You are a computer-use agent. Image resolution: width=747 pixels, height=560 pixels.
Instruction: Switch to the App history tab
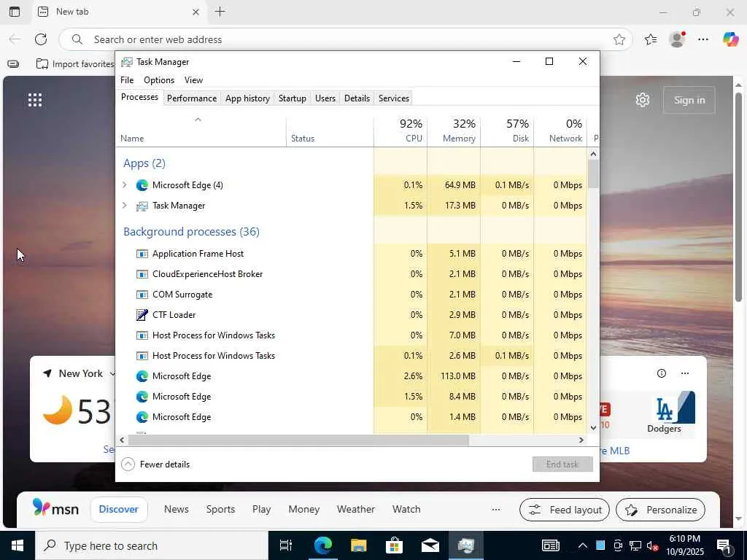click(x=247, y=98)
